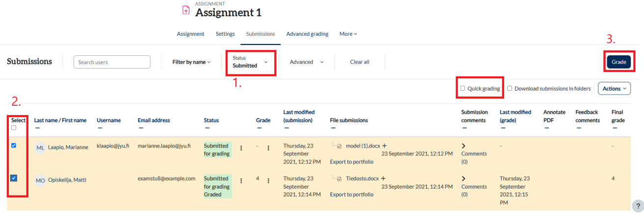Open status actions menu for Matti Opiskelija
644x214 pixels.
(241, 180)
